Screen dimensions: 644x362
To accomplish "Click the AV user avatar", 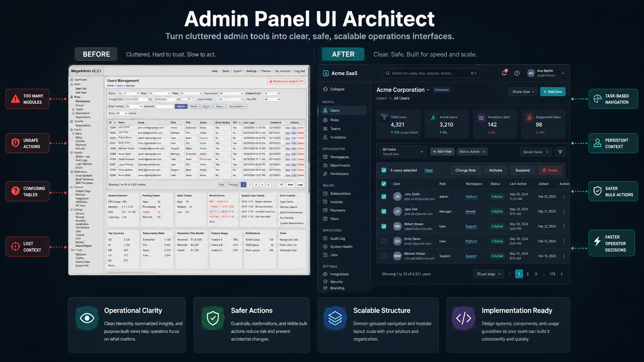I will (x=531, y=73).
